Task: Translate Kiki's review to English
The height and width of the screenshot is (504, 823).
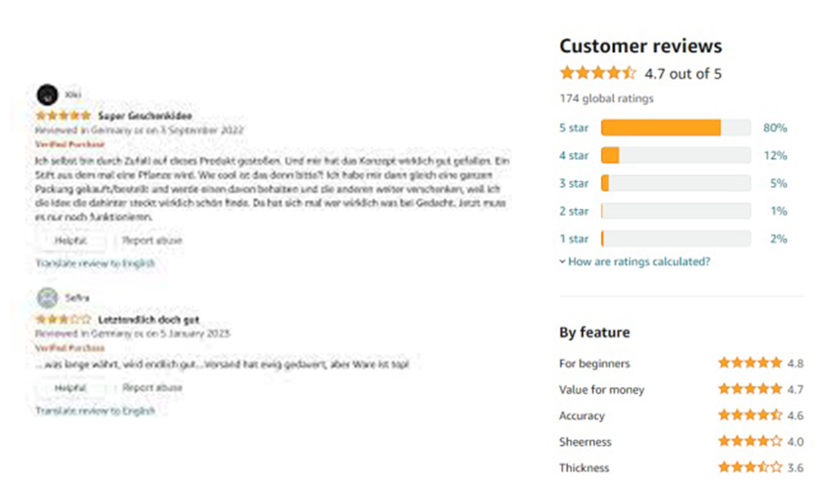Action: [x=95, y=263]
